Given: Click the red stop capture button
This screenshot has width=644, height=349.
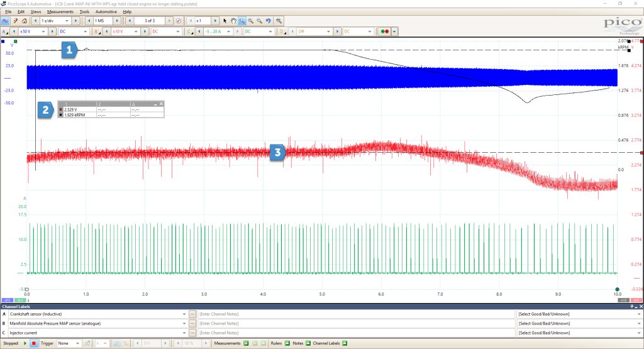Looking at the screenshot, I should pos(34,343).
